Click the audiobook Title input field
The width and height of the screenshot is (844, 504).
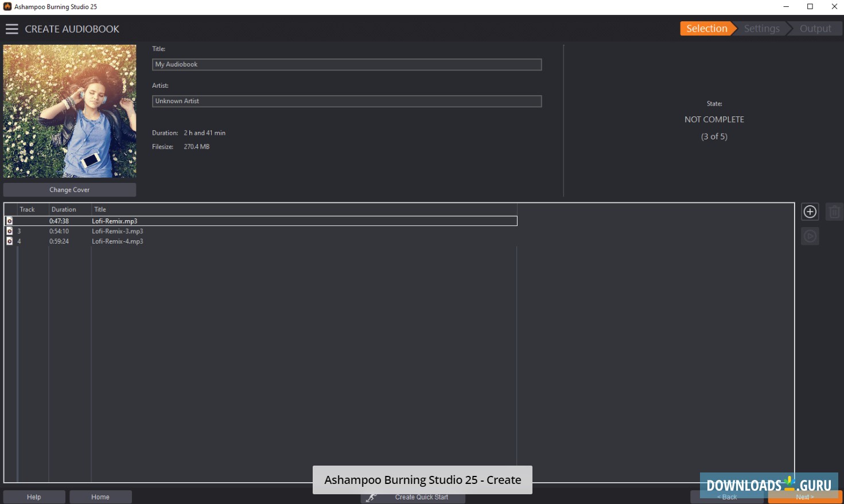[x=347, y=65]
